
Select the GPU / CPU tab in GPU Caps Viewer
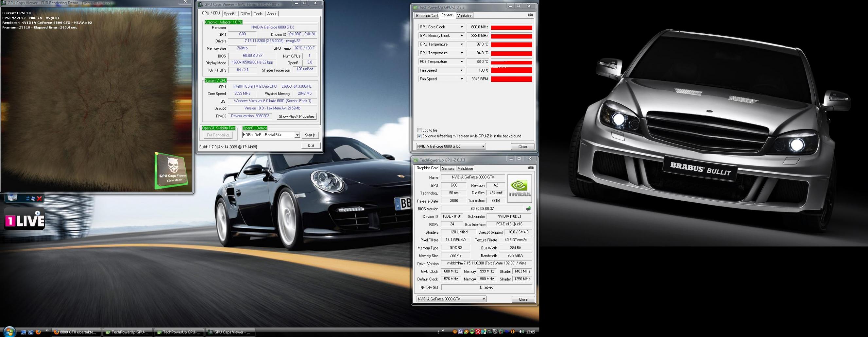coord(211,13)
